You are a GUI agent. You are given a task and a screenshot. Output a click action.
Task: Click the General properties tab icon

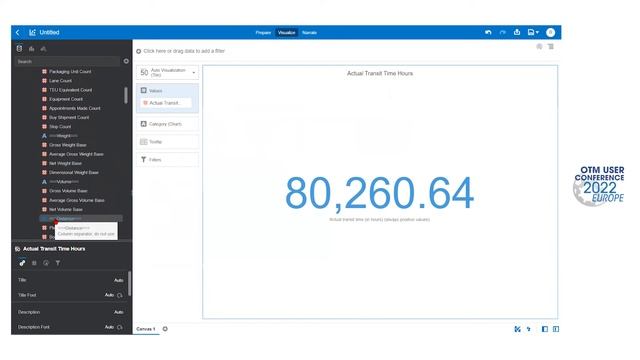click(22, 263)
